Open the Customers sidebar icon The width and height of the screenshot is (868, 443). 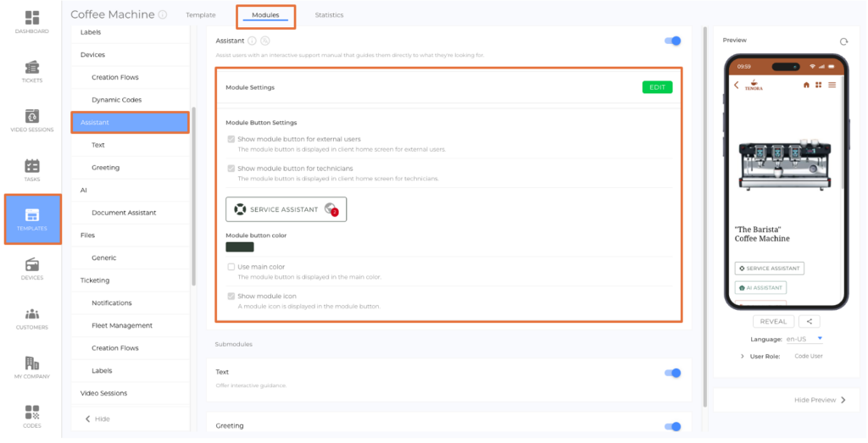[31, 313]
